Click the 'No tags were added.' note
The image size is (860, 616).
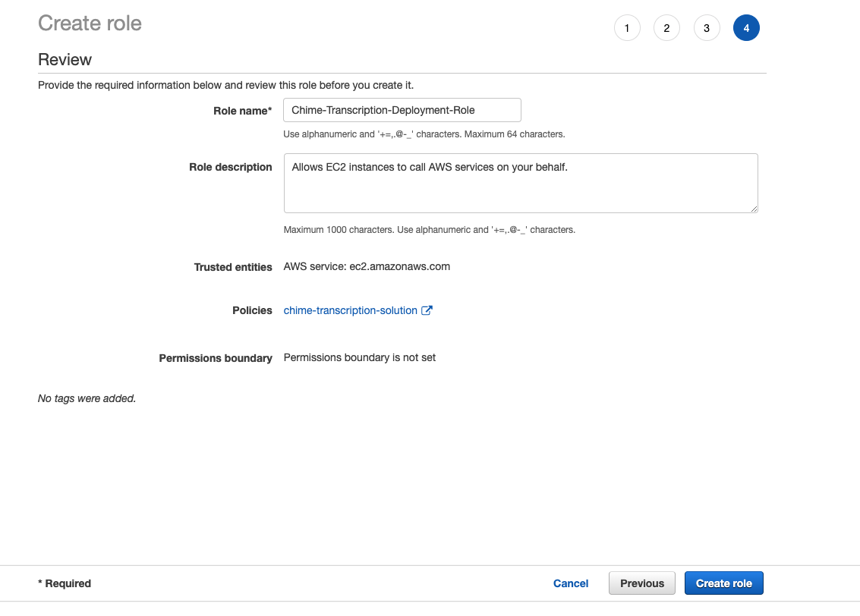tap(87, 398)
